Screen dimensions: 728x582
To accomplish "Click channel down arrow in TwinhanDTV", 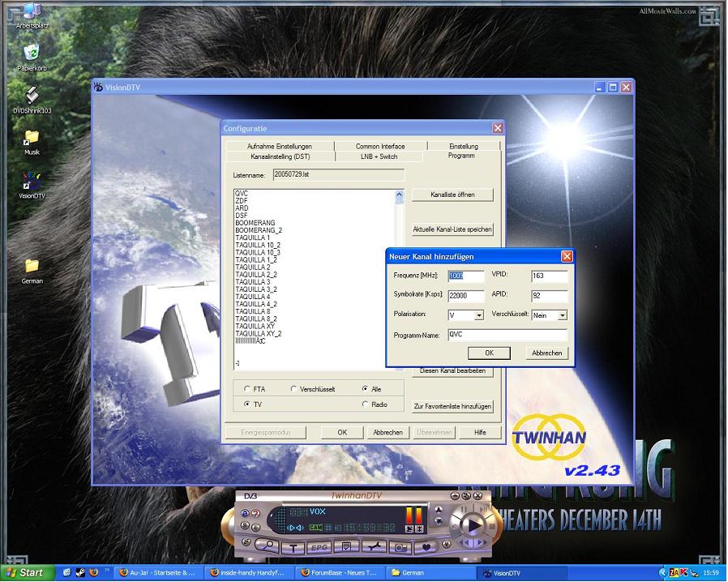I will click(439, 520).
